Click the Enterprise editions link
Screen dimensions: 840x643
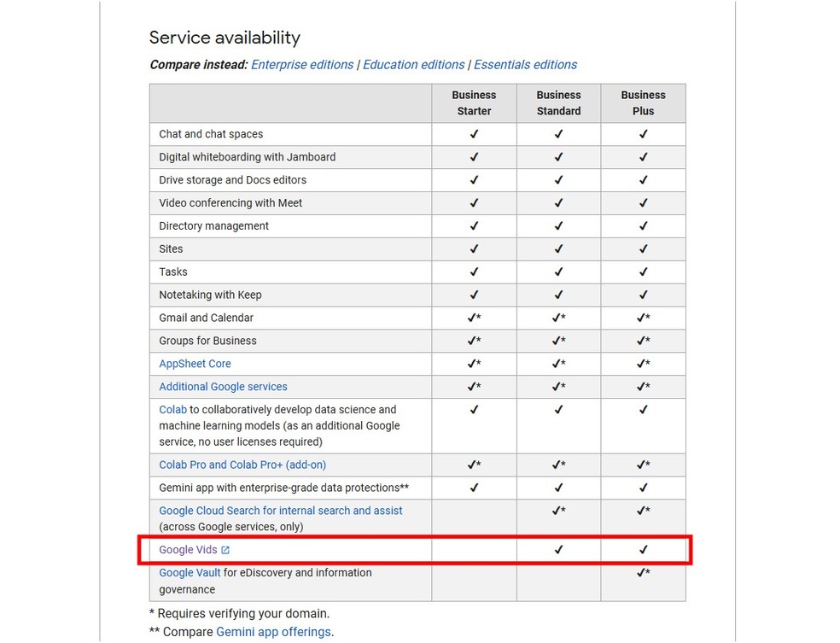[301, 64]
